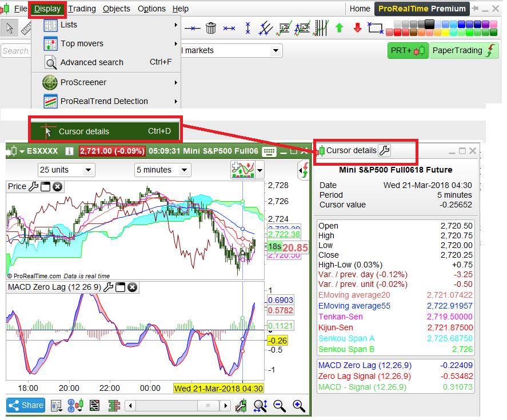This screenshot has height=420, width=507.
Task: Select the red down arrow drawing tool
Action: point(357,28)
